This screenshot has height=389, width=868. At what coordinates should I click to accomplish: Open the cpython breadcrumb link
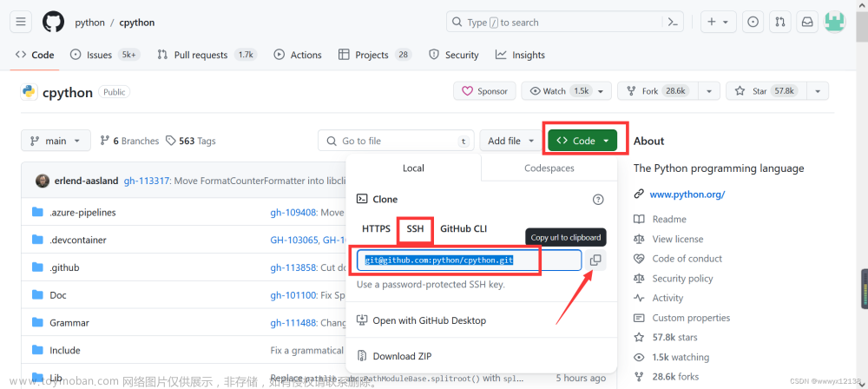(x=137, y=23)
